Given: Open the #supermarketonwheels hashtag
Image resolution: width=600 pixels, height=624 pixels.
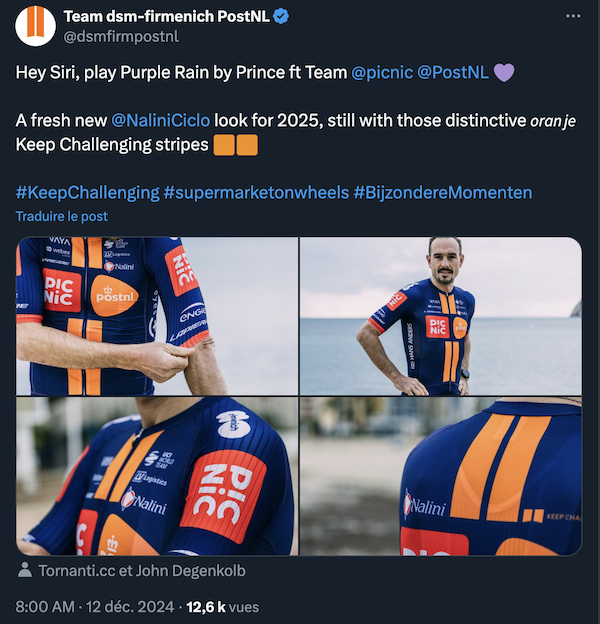Looking at the screenshot, I should 256,192.
